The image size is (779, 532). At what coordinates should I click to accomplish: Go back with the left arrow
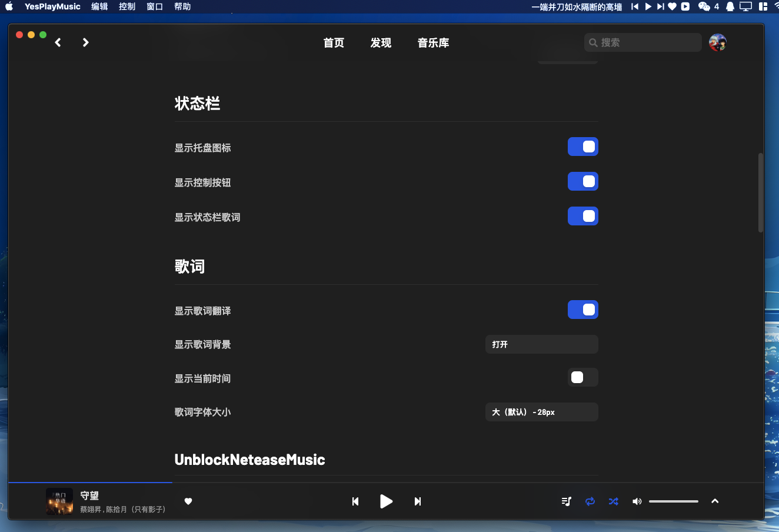click(58, 42)
